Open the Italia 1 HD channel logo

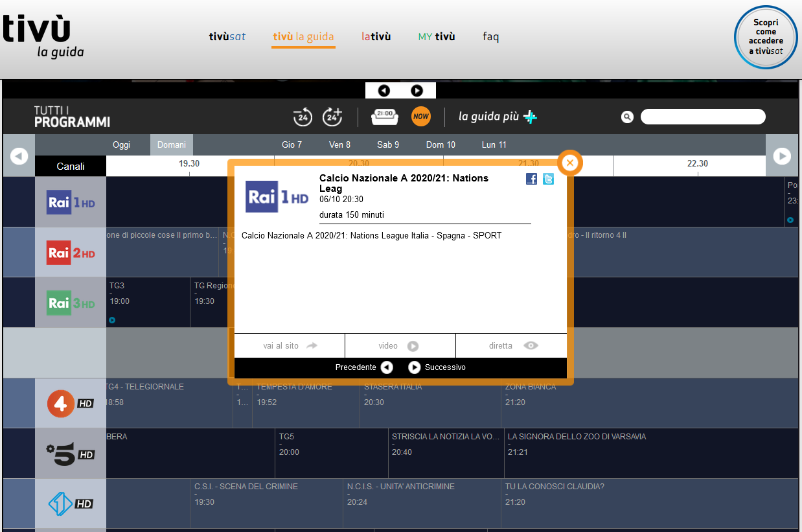tap(71, 503)
